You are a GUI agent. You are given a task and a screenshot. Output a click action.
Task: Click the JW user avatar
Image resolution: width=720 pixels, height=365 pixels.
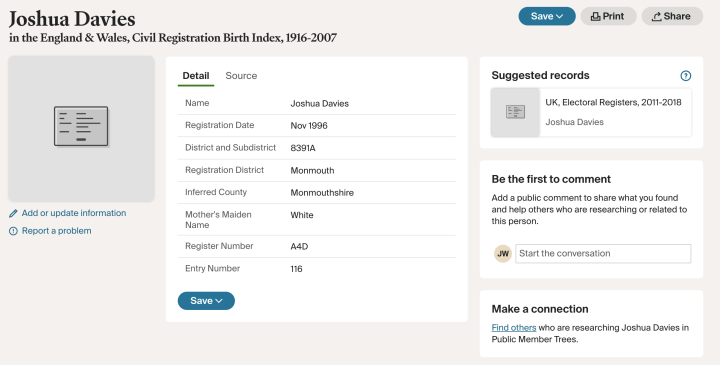pyautogui.click(x=503, y=253)
